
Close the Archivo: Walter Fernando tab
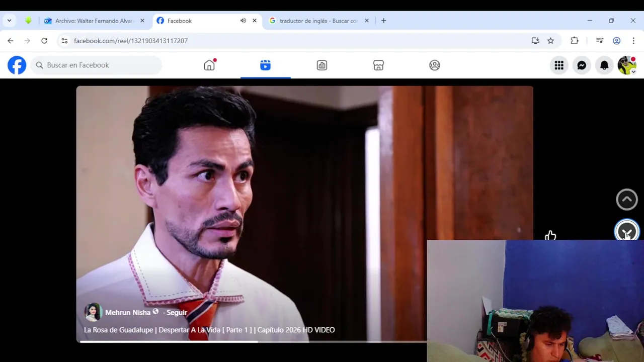(x=142, y=21)
